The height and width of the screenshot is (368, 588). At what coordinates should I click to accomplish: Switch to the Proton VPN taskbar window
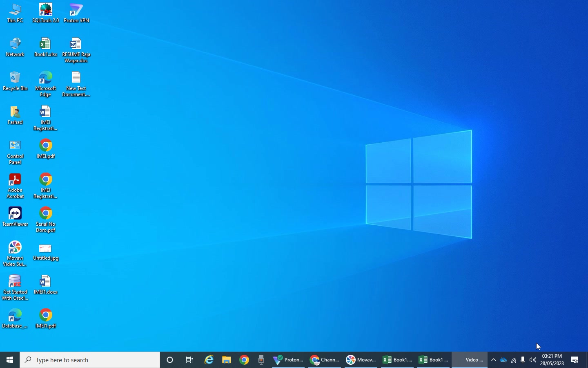pos(288,360)
